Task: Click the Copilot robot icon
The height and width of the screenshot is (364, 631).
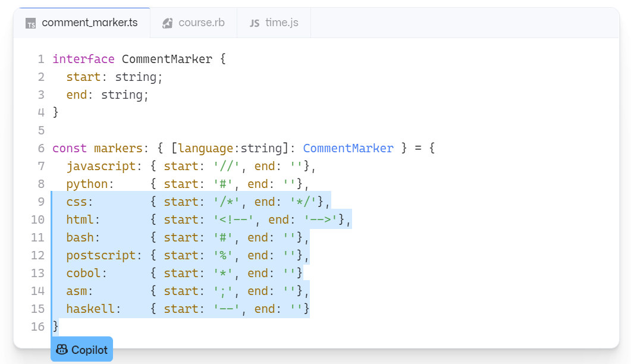Action: click(62, 349)
